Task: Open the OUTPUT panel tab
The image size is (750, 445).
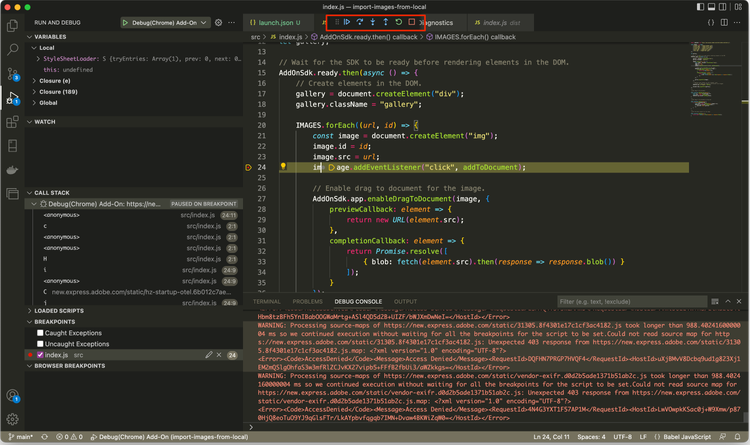Action: tap(405, 301)
